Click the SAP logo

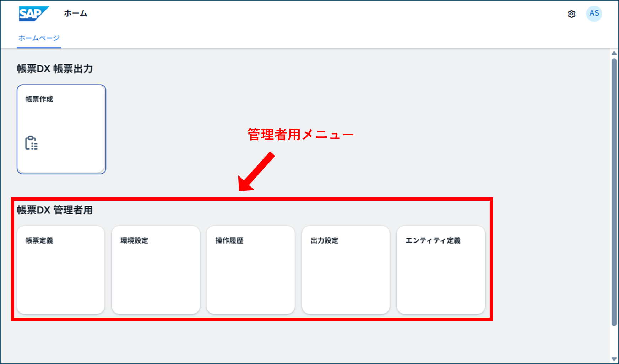pyautogui.click(x=33, y=14)
